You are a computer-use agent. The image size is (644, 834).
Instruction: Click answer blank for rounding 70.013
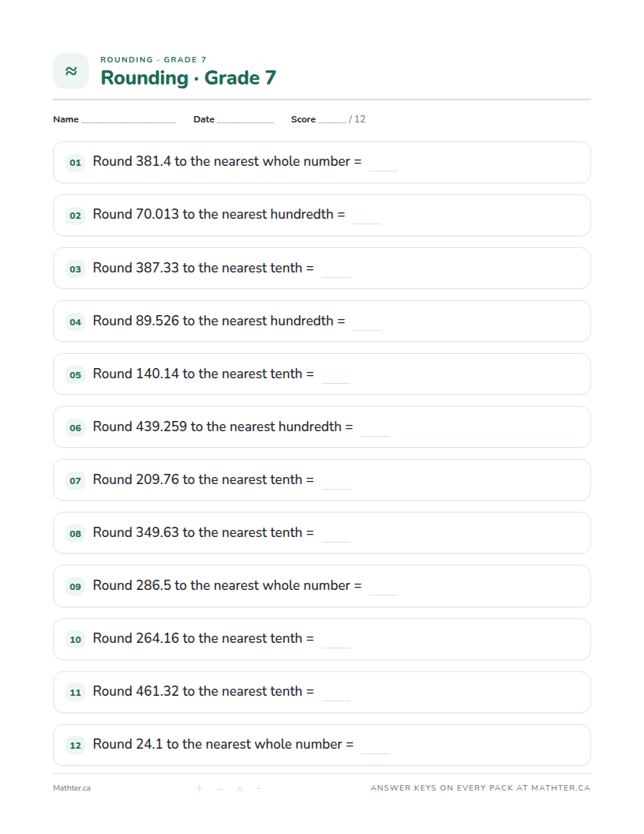point(367,219)
